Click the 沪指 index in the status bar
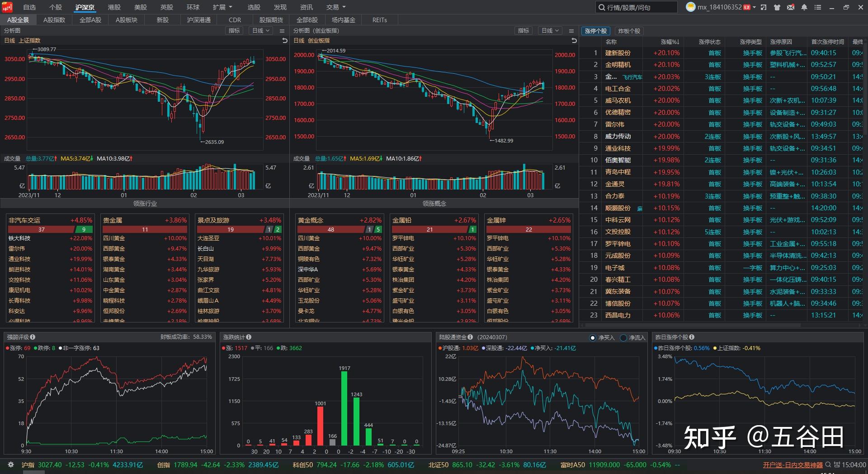 coord(28,465)
